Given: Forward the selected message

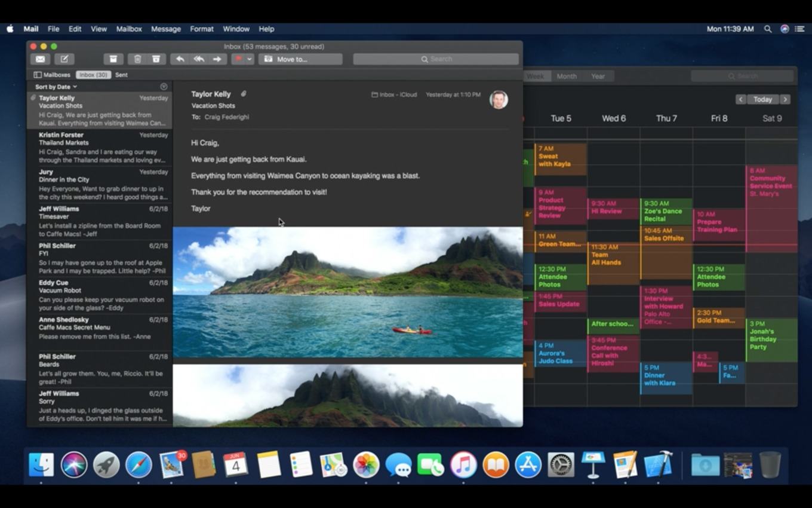Looking at the screenshot, I should pos(217,59).
